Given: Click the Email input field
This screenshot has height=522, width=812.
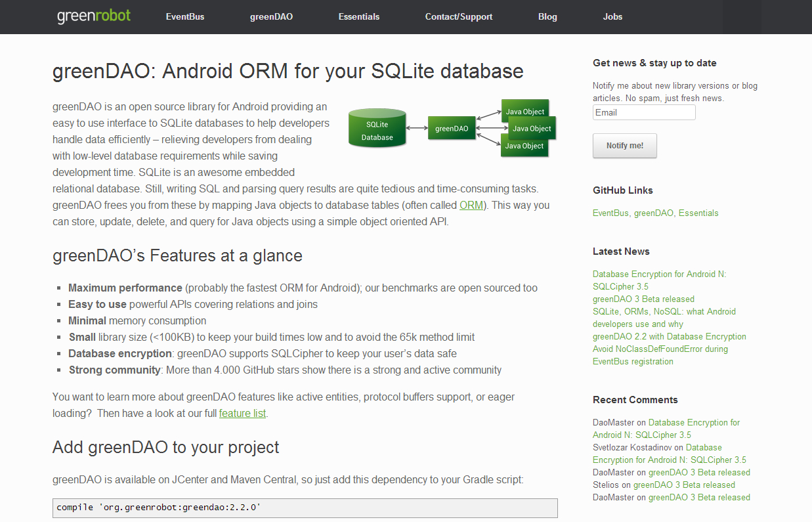Looking at the screenshot, I should pos(644,112).
